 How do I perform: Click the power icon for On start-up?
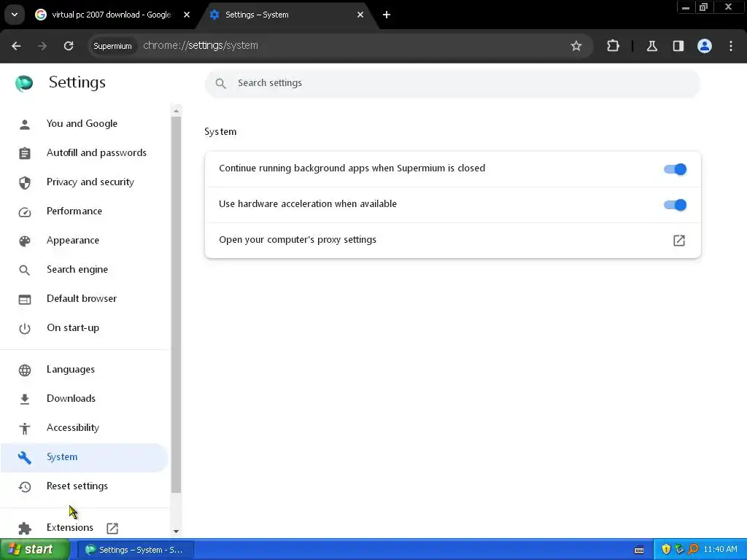[x=25, y=329]
